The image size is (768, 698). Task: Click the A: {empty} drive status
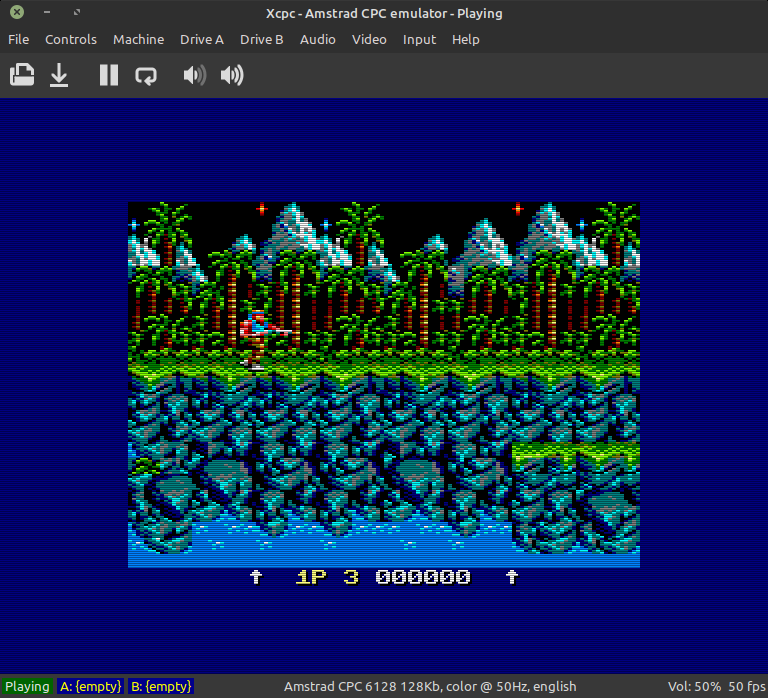[x=91, y=686]
